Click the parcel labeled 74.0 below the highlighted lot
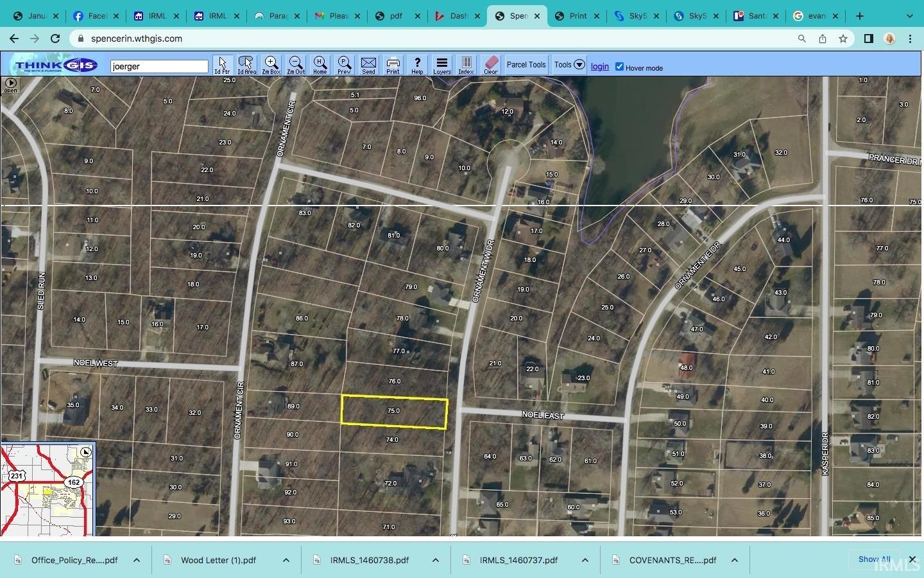The height and width of the screenshot is (578, 924). 392,440
